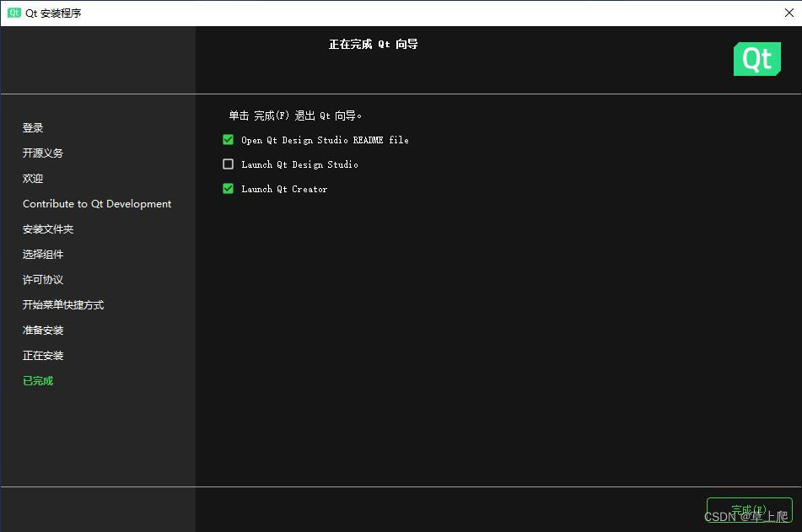
Task: Select Contribute to Qt Development step
Action: tap(97, 203)
